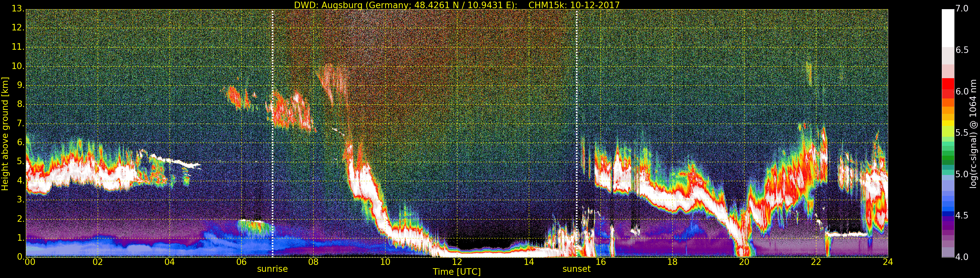Image resolution: width=980 pixels, height=278 pixels.
Task: Click the "7." tick on the height axis
Action: (21, 123)
